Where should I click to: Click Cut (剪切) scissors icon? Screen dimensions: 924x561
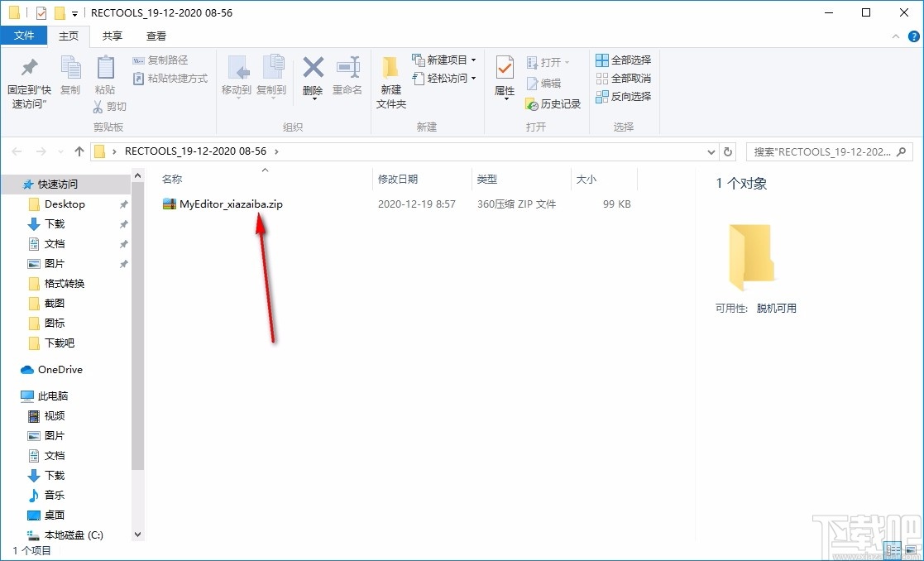pos(98,107)
